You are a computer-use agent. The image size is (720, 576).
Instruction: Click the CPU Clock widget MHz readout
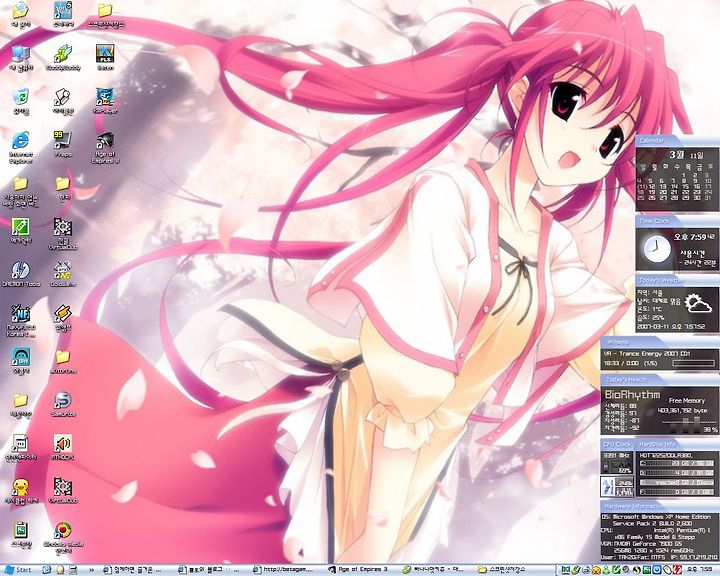[x=617, y=455]
